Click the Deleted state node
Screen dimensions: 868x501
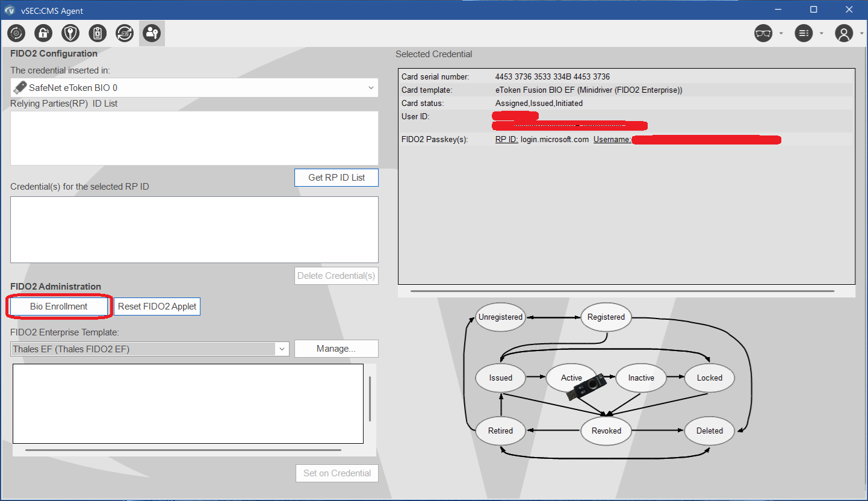tap(710, 431)
